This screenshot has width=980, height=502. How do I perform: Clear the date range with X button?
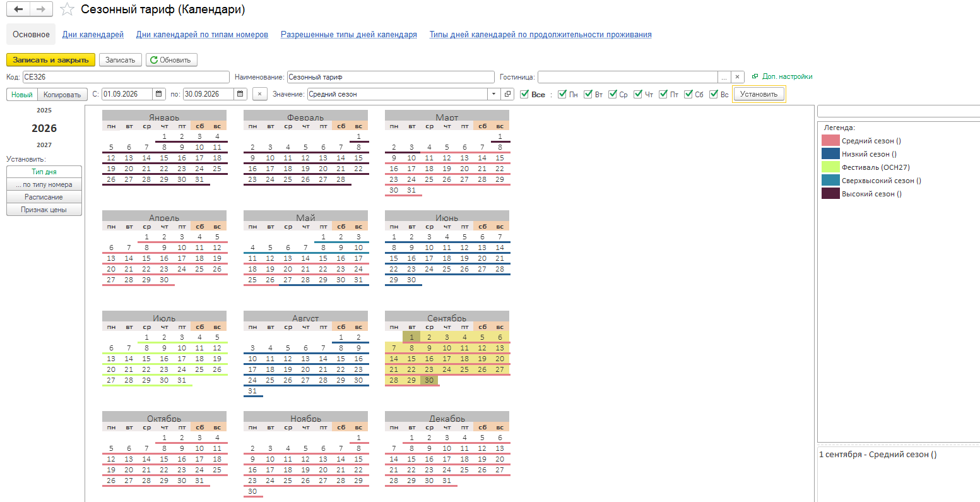point(260,94)
